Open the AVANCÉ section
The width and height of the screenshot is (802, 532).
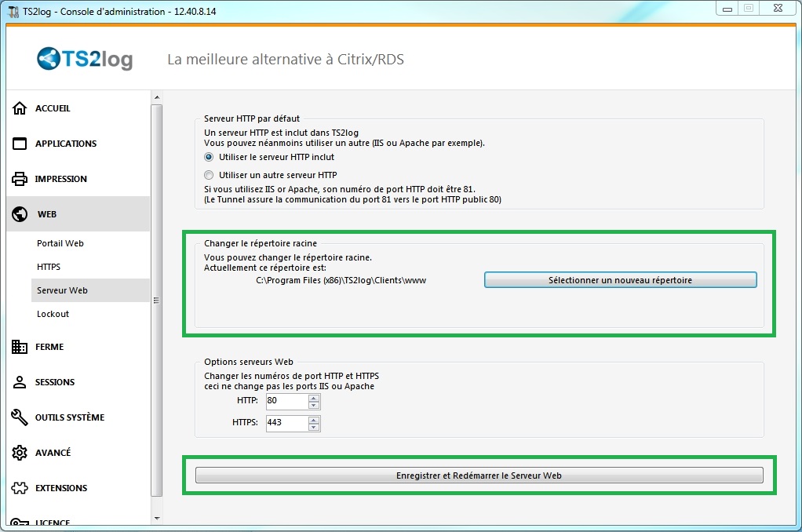53,453
